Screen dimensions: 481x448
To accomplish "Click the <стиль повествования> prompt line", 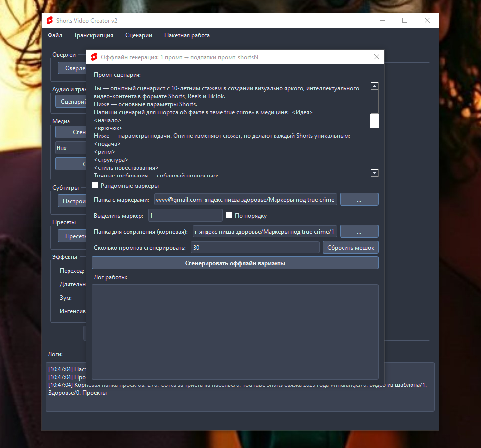I will (x=127, y=168).
